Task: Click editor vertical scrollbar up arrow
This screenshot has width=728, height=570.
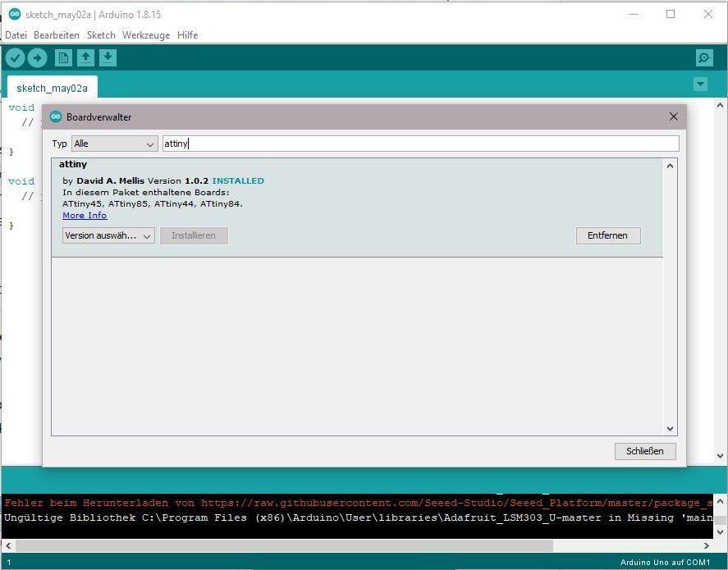Action: pyautogui.click(x=720, y=106)
